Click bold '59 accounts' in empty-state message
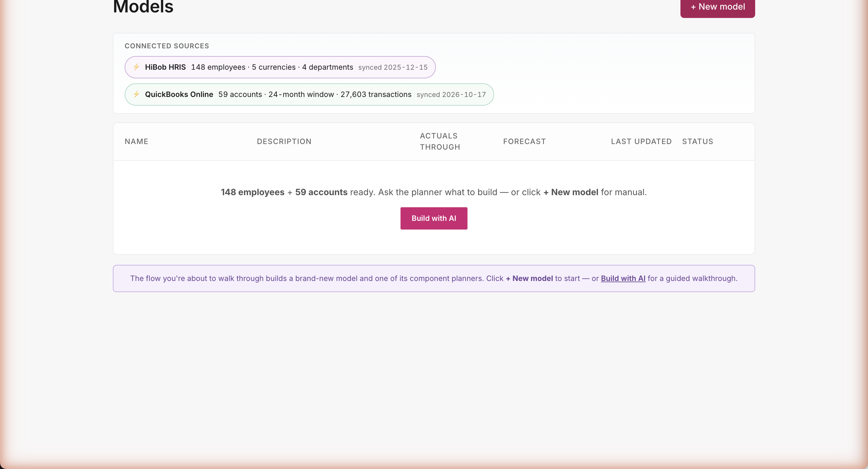Viewport: 868px width, 469px height. pyautogui.click(x=321, y=192)
